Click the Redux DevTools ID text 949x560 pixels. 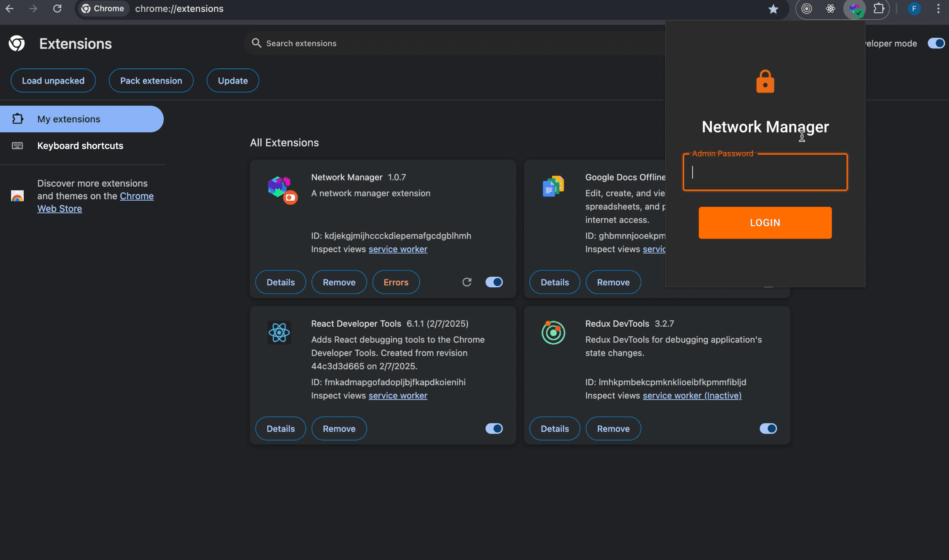tap(666, 382)
